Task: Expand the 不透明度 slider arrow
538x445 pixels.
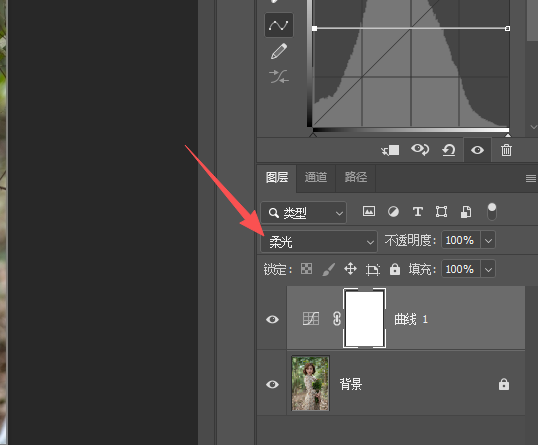Action: pos(488,240)
